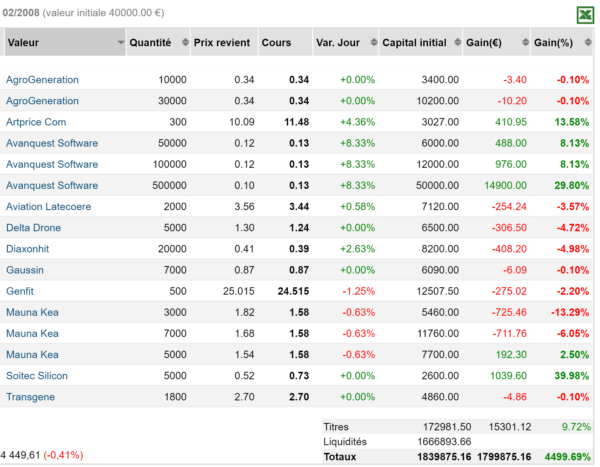Click the Prix revient column header

click(x=224, y=42)
